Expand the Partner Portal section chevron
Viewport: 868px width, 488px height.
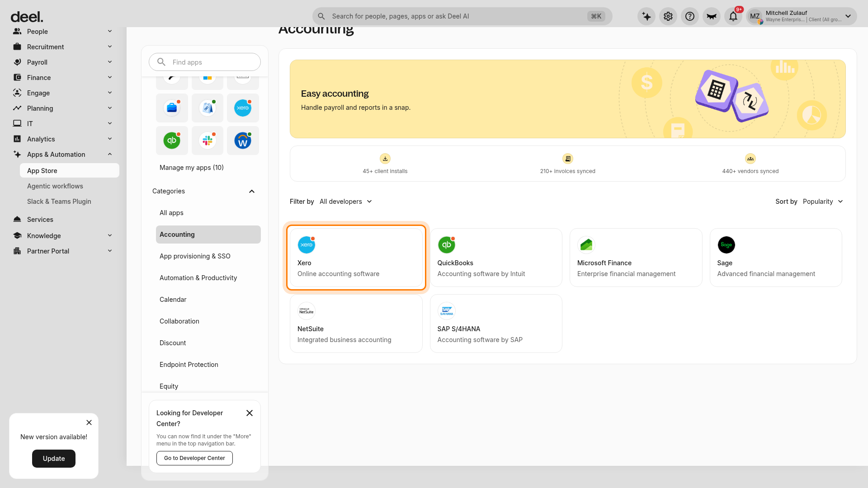click(x=110, y=251)
